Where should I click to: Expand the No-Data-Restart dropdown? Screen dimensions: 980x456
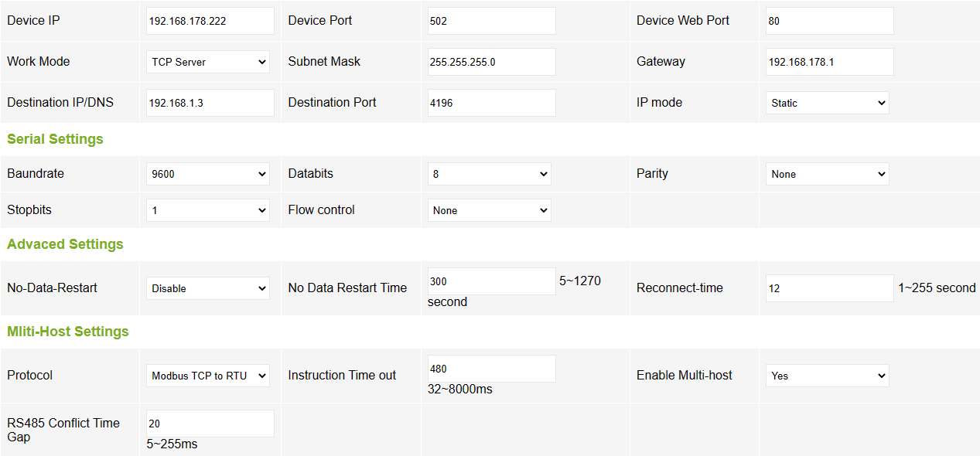coord(207,288)
